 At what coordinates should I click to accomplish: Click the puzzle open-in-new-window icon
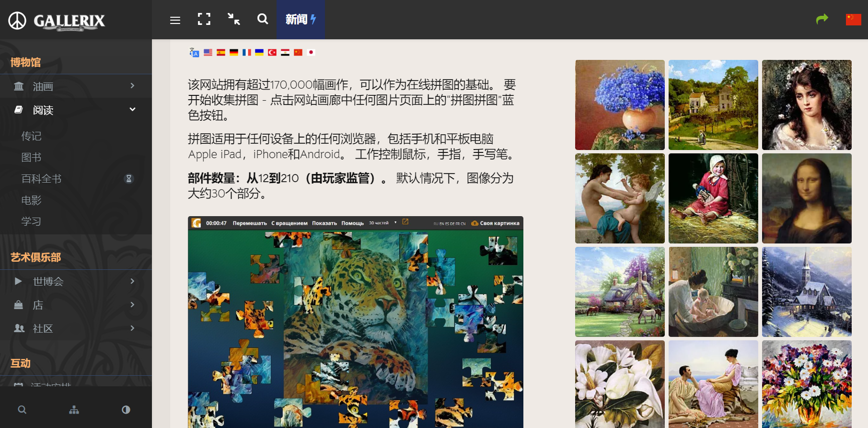point(405,222)
